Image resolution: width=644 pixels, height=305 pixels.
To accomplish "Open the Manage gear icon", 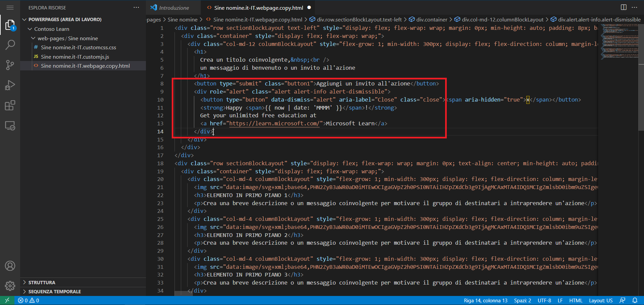I will 10,286.
